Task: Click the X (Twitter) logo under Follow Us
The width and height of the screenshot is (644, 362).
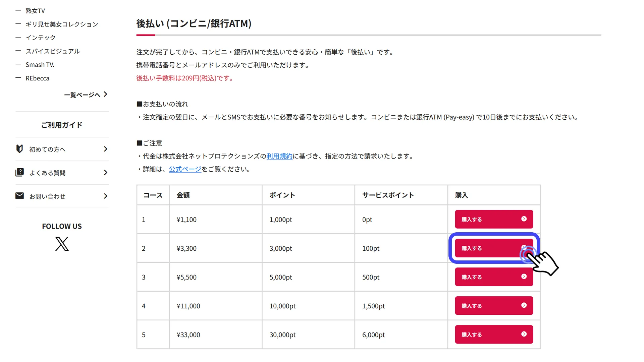Action: pyautogui.click(x=62, y=244)
